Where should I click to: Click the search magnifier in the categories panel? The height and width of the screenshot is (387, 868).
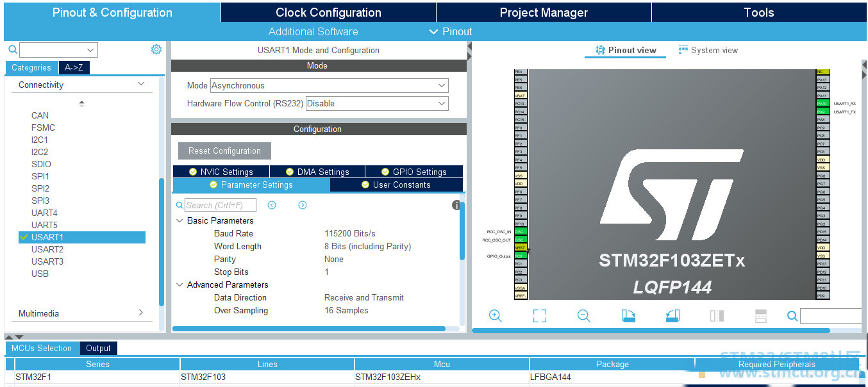pos(13,49)
